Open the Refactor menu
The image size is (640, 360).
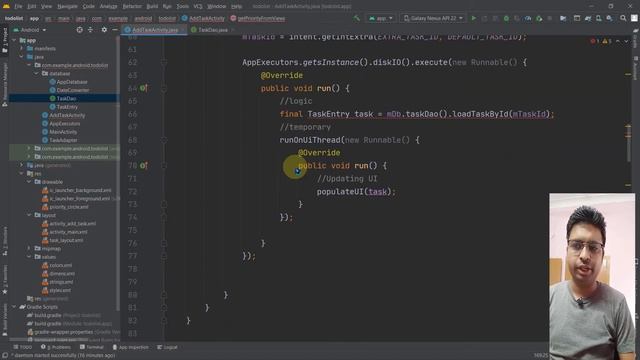(132, 7)
